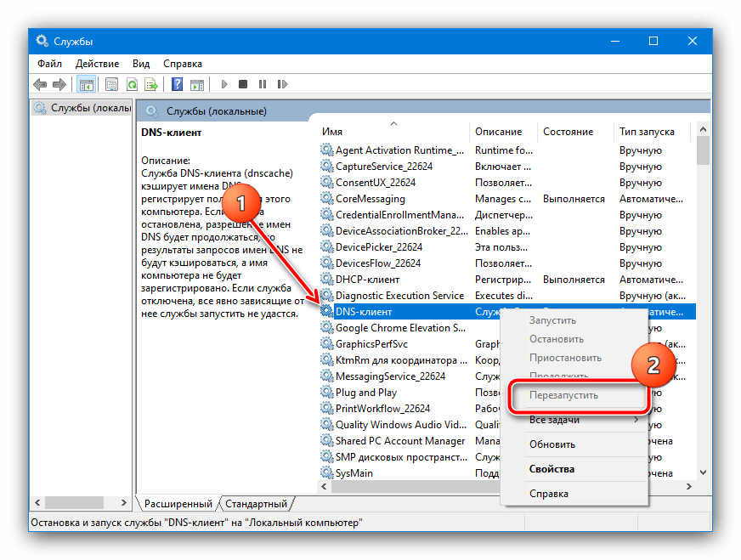Click the gear icon of Plug and Play
Screen dimensions: 741x560
pyautogui.click(x=326, y=393)
